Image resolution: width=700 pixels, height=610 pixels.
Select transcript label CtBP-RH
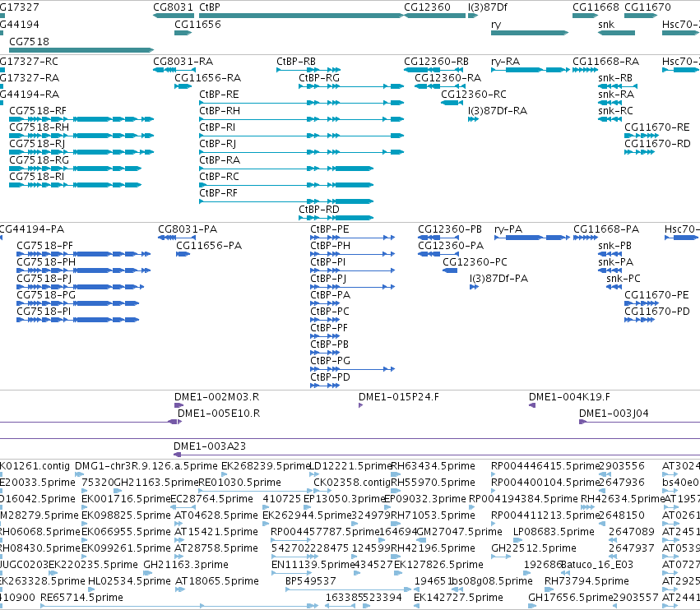pyautogui.click(x=220, y=111)
